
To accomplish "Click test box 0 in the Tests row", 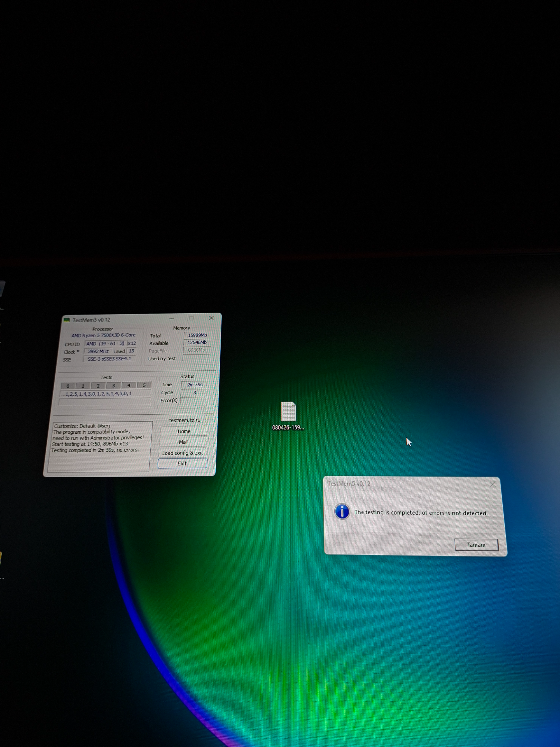I will 68,386.
